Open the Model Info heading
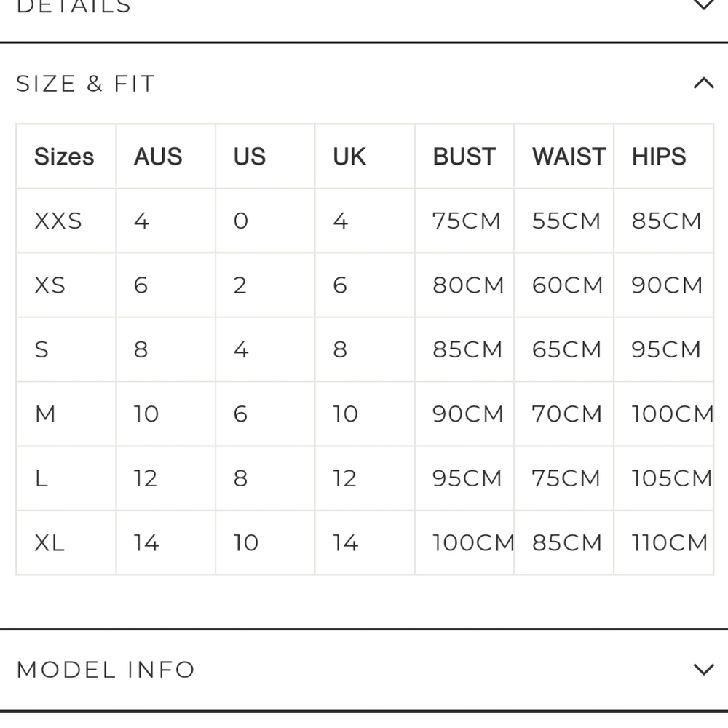Image resolution: width=728 pixels, height=728 pixels. (106, 670)
